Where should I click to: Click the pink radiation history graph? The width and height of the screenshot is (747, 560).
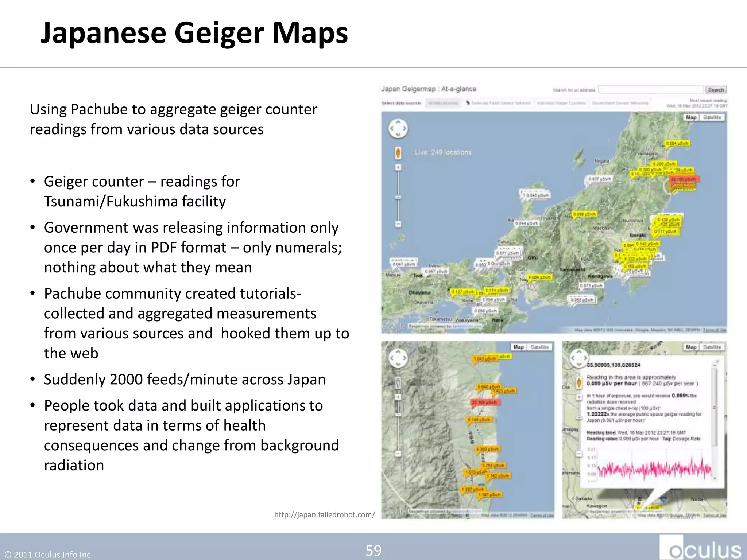click(654, 468)
